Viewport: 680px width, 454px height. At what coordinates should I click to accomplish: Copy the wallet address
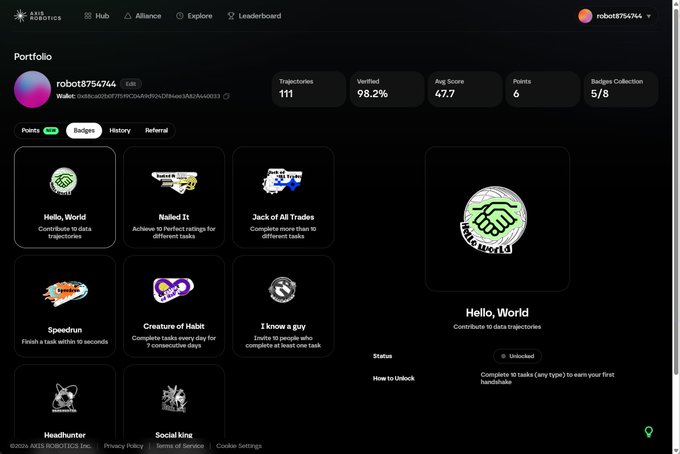(x=226, y=96)
